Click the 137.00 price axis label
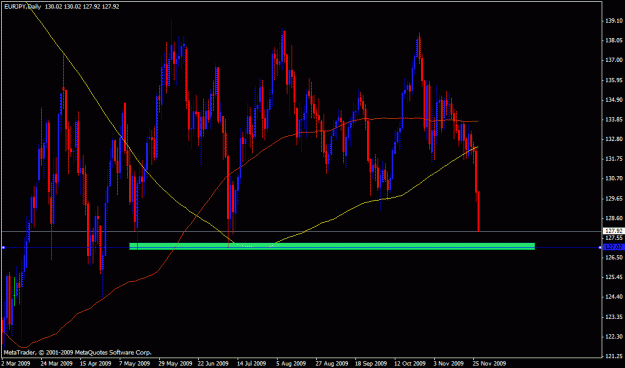 [x=614, y=60]
